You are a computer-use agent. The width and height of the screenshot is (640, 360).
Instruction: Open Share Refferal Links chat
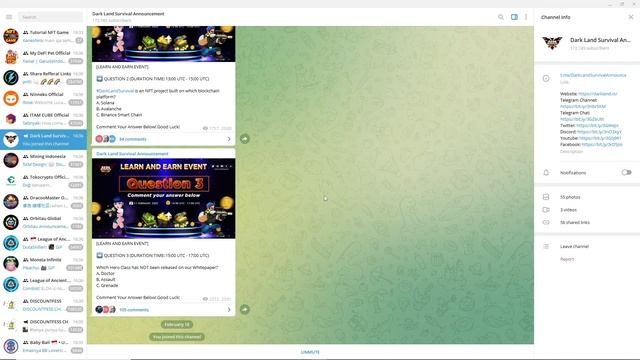(x=43, y=78)
